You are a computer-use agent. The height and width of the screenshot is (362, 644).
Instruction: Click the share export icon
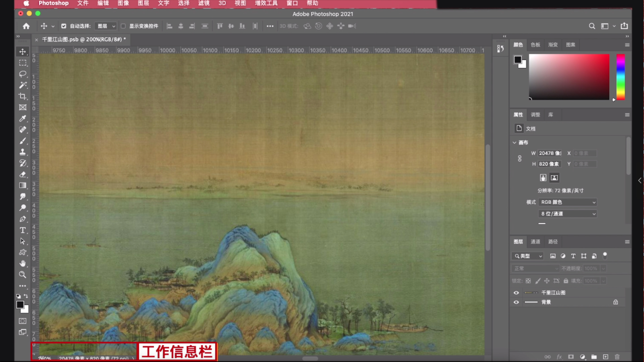624,26
